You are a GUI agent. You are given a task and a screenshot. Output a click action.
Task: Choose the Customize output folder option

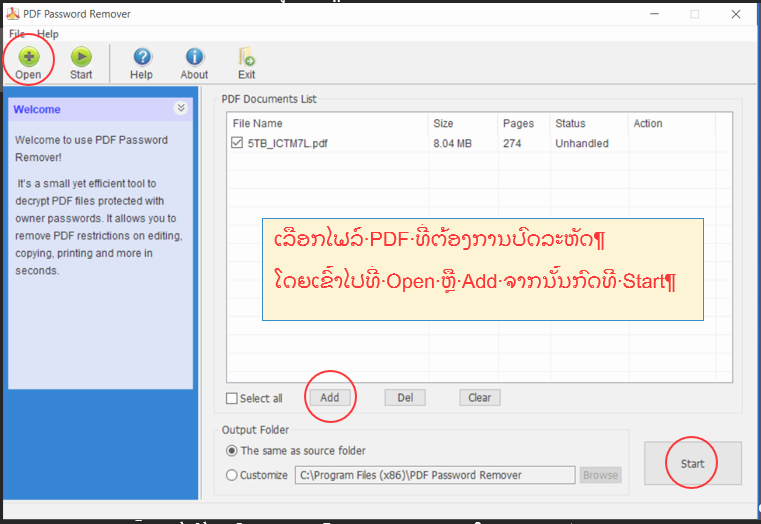point(232,475)
